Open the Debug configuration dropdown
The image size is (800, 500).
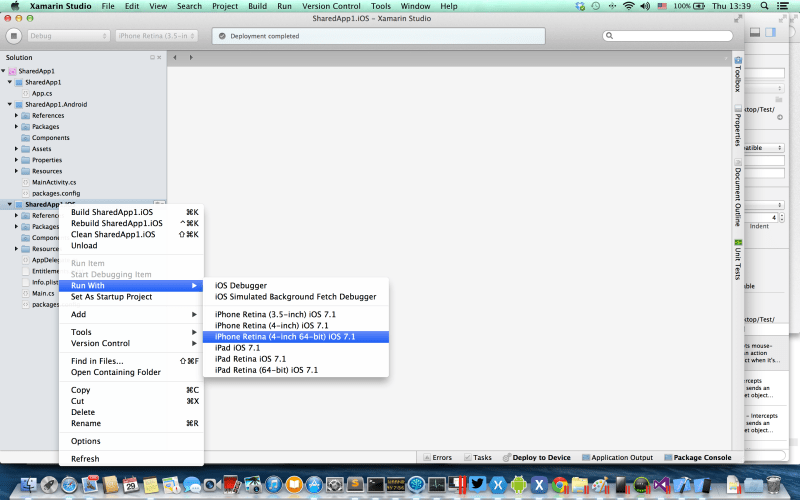(x=68, y=36)
